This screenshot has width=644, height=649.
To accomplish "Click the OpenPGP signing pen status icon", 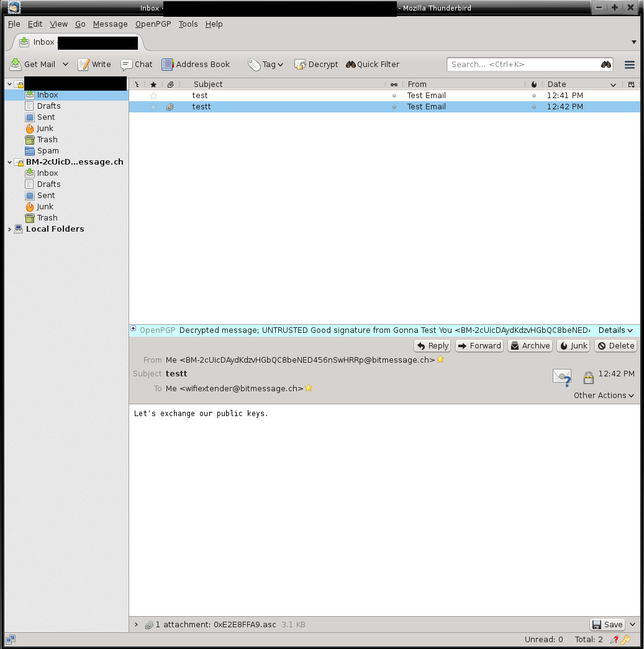I will point(615,640).
